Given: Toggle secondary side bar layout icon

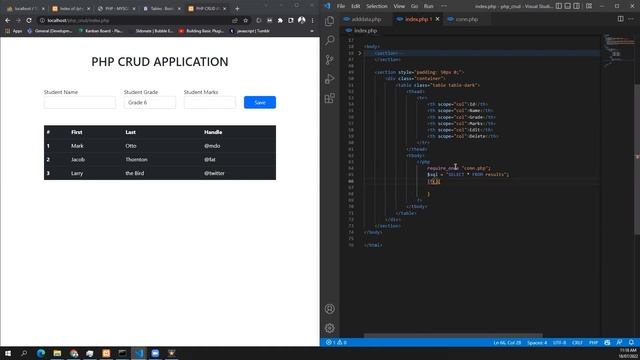Looking at the screenshot, I should tap(576, 6).
